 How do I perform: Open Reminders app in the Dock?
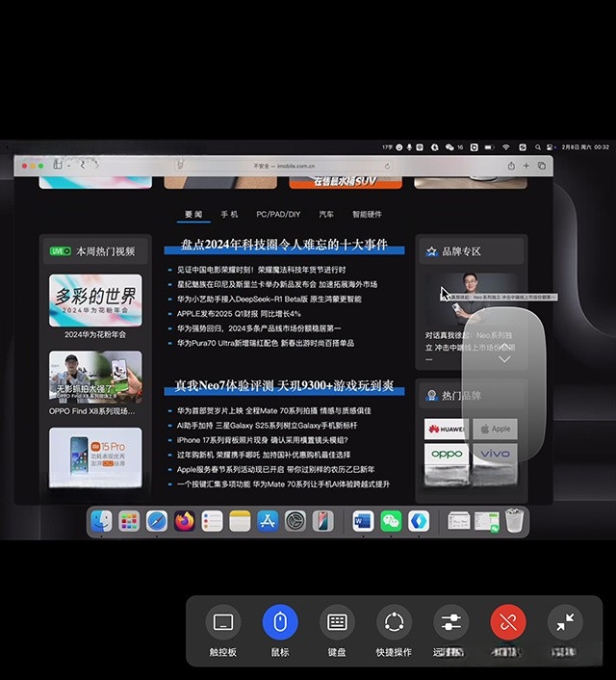[212, 521]
